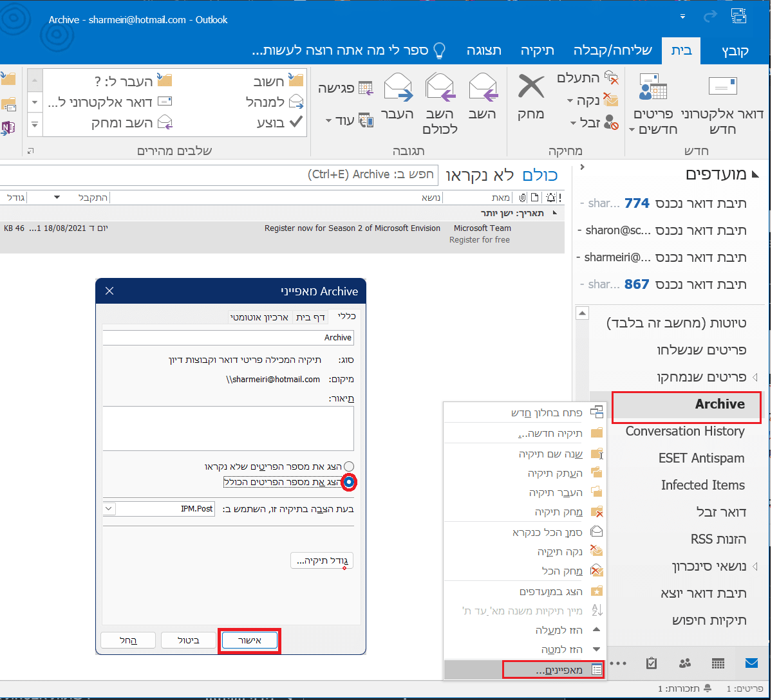The width and height of the screenshot is (779, 700).
Task: Open the Tasks clipboard icon in navigation bar
Action: (651, 663)
